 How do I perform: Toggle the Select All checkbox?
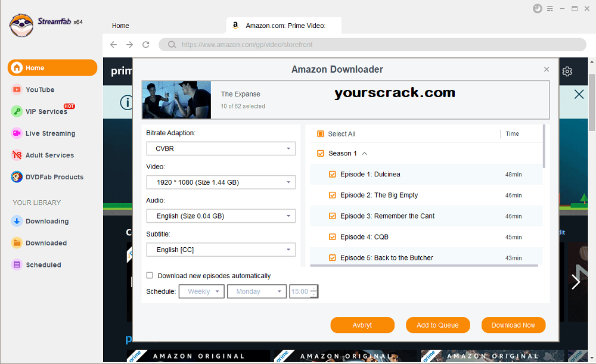321,134
